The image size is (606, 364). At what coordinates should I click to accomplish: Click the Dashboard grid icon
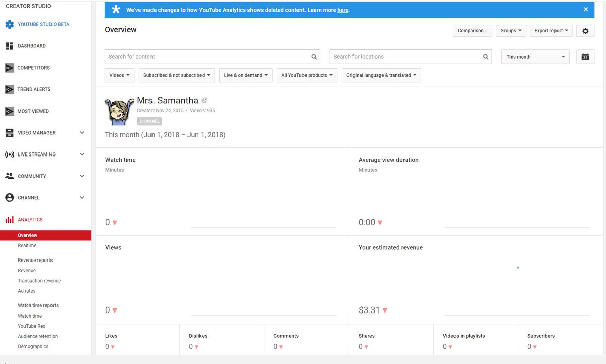point(9,46)
